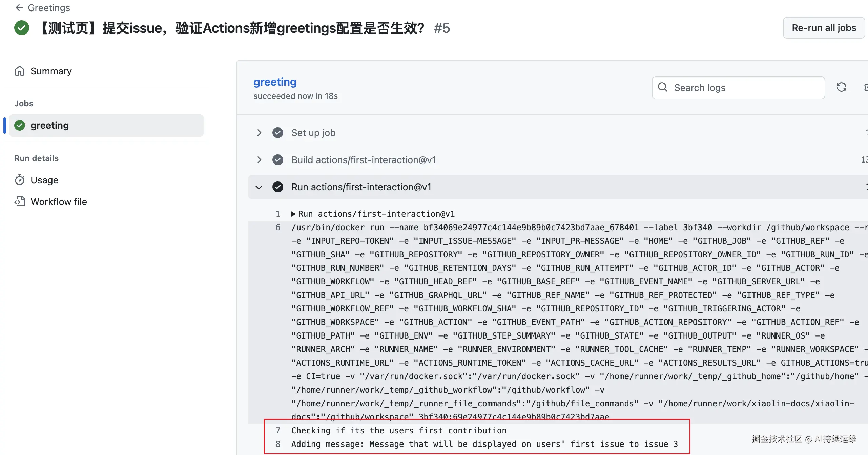Image resolution: width=868 pixels, height=455 pixels.
Task: Collapse the Run actions/first-interaction@v1 step
Action: 259,187
